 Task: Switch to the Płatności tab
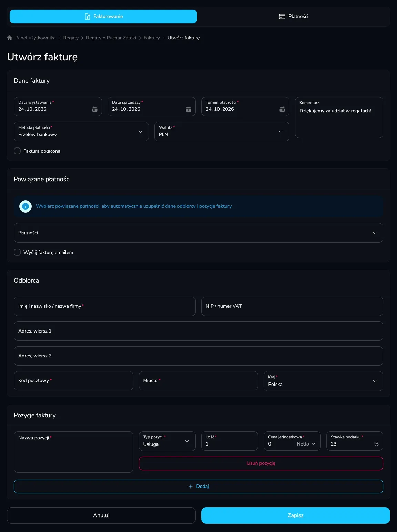coord(294,17)
